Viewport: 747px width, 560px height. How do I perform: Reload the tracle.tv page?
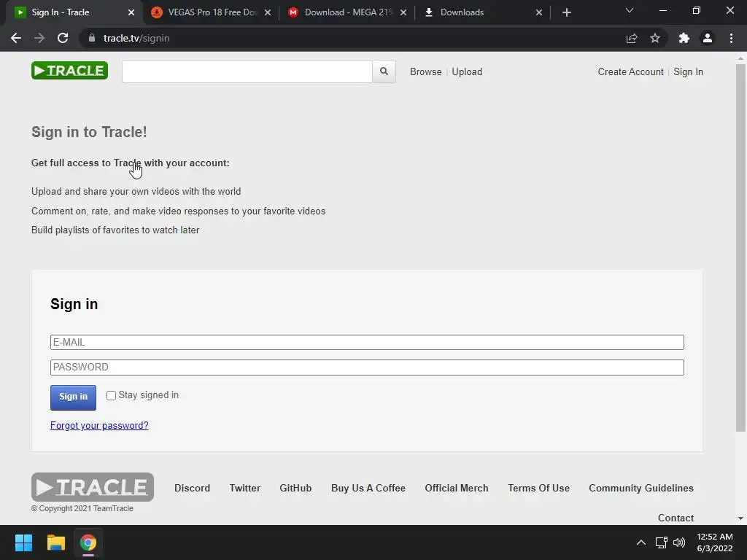(63, 38)
